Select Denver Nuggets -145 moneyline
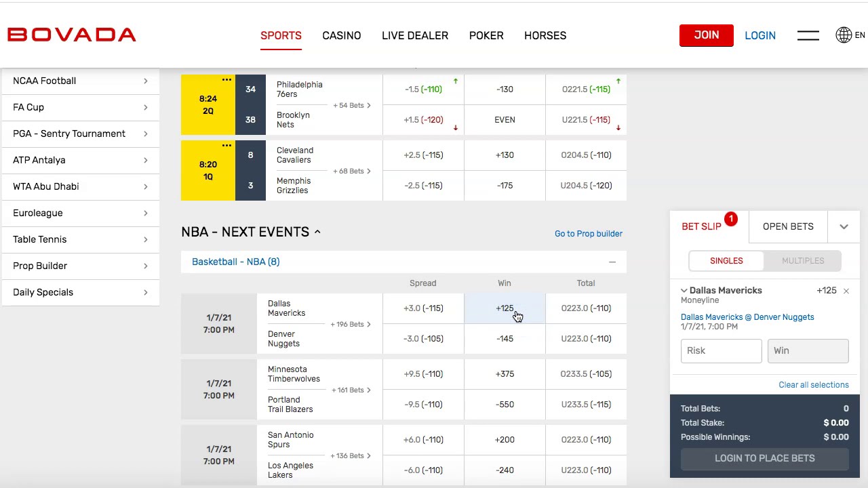Image resolution: width=868 pixels, height=488 pixels. (x=505, y=339)
